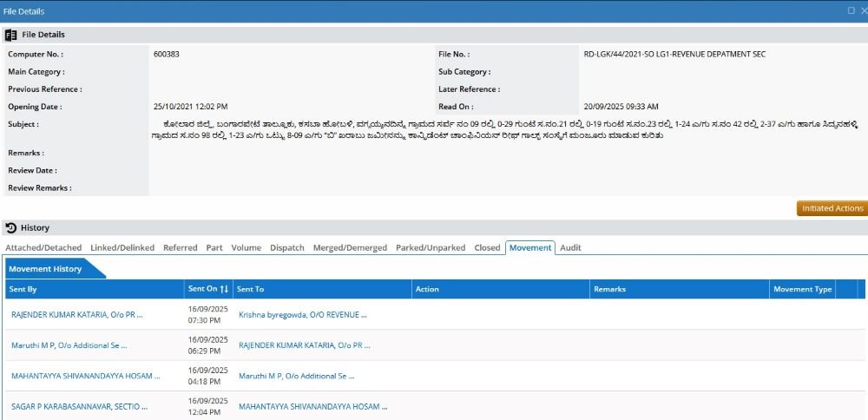Click the Volume tab
This screenshot has width=868, height=420.
pyautogui.click(x=246, y=247)
